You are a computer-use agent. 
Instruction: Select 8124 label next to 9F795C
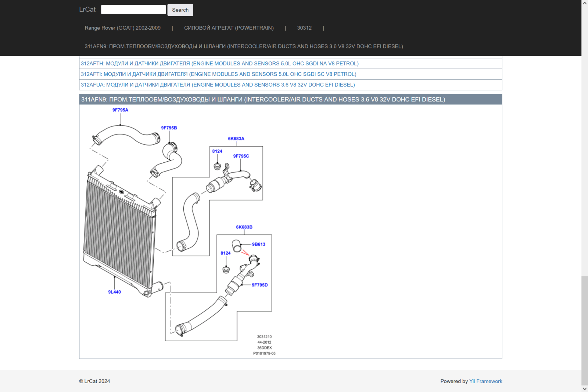click(217, 151)
